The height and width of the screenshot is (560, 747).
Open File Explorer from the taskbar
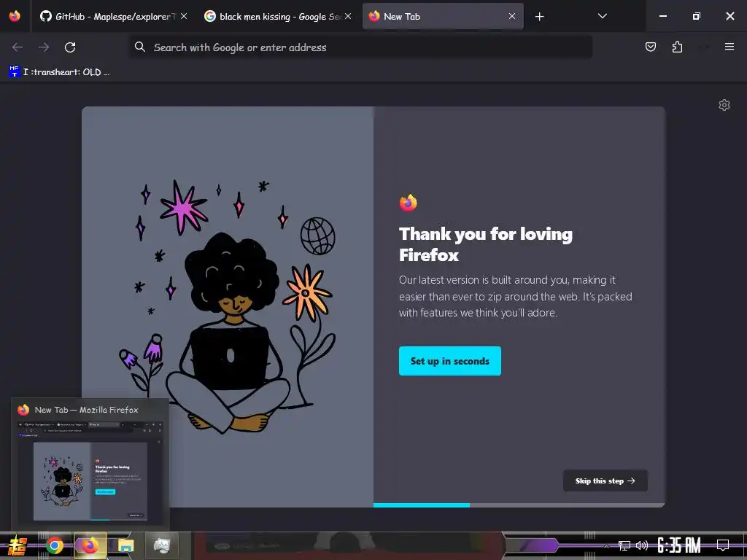click(125, 545)
